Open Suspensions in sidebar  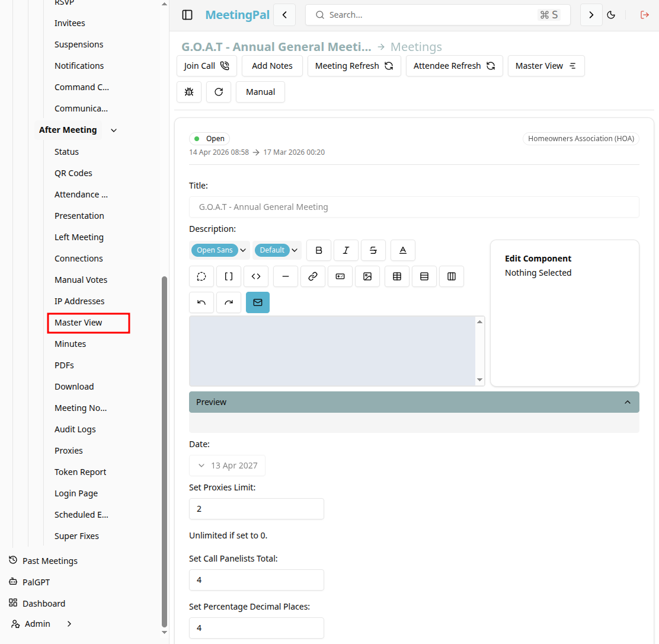(79, 44)
